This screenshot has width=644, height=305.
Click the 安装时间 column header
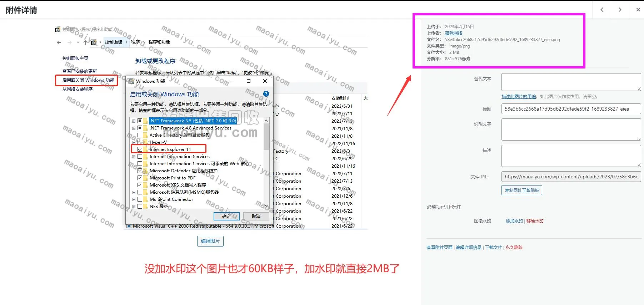click(340, 98)
